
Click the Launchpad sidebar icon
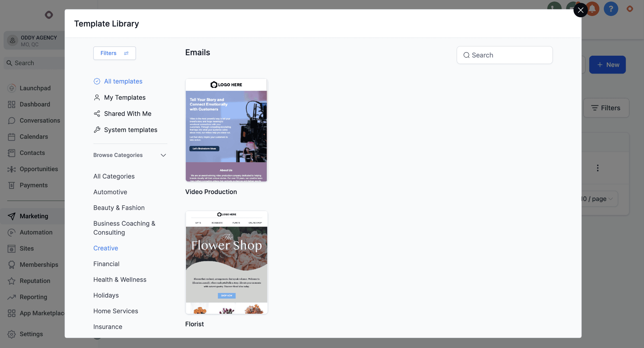(x=12, y=88)
